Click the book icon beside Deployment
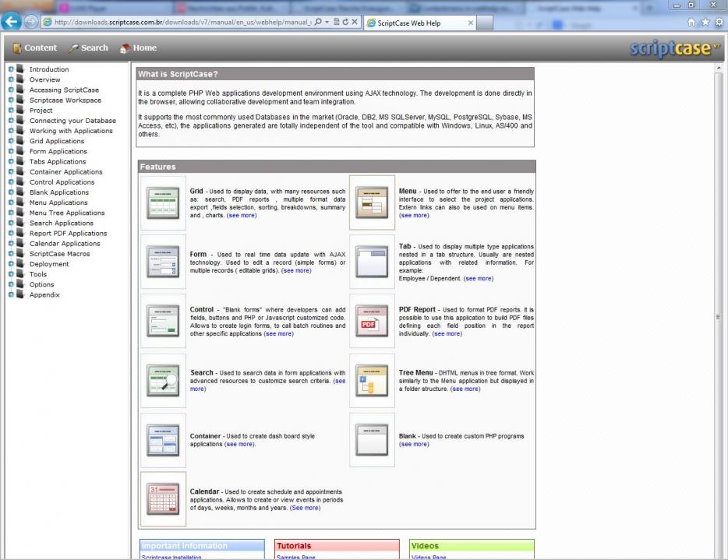This screenshot has width=728, height=560. (x=20, y=263)
